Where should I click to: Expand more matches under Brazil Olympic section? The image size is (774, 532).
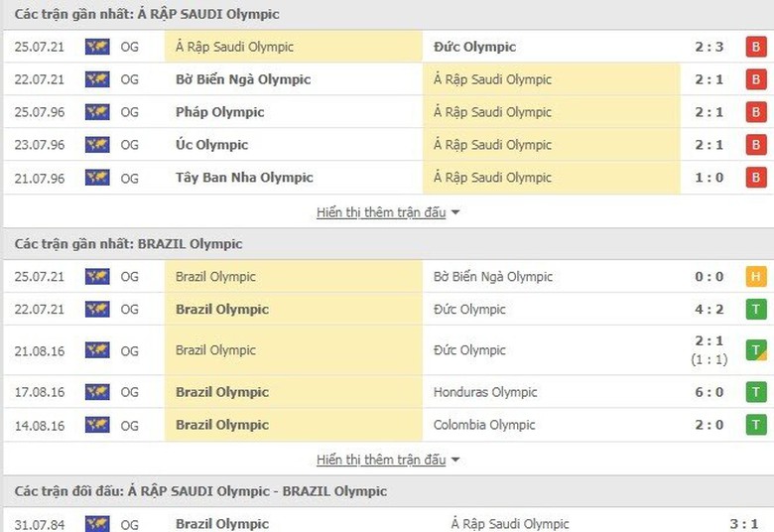(x=381, y=460)
